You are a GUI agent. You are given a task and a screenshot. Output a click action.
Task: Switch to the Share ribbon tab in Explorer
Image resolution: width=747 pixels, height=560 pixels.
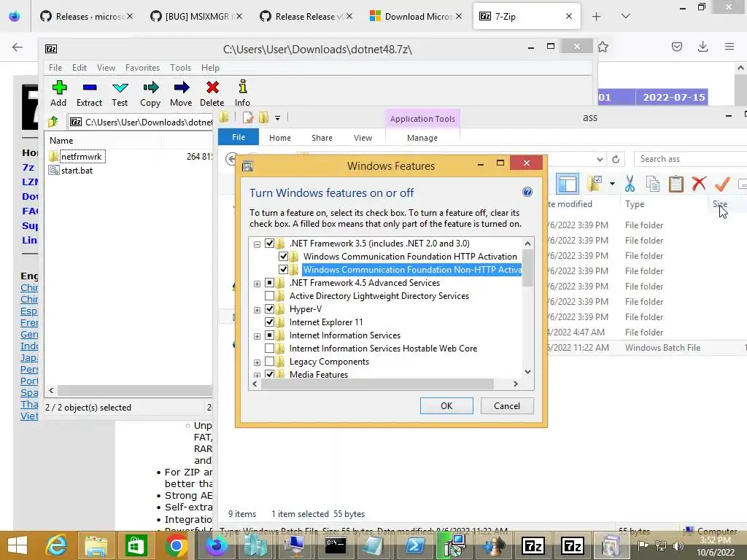pos(322,138)
